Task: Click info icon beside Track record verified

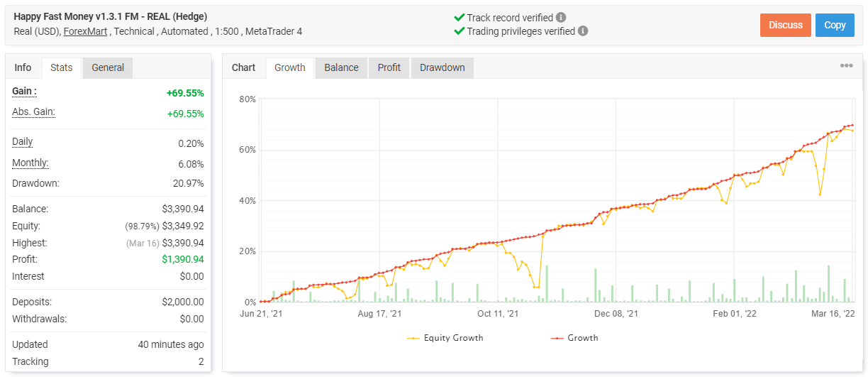Action: click(x=561, y=17)
